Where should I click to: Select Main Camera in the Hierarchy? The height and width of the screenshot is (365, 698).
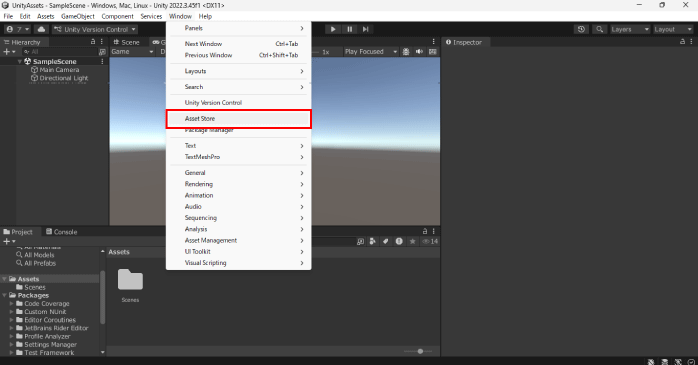point(55,70)
